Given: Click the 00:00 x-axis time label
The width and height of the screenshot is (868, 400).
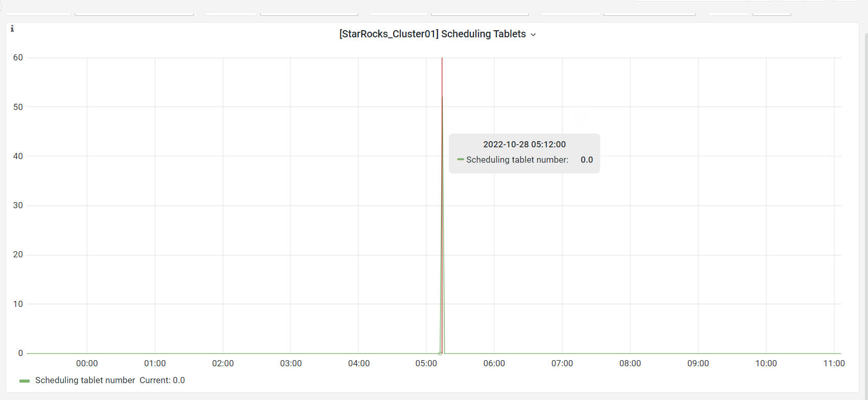Looking at the screenshot, I should pyautogui.click(x=87, y=363).
